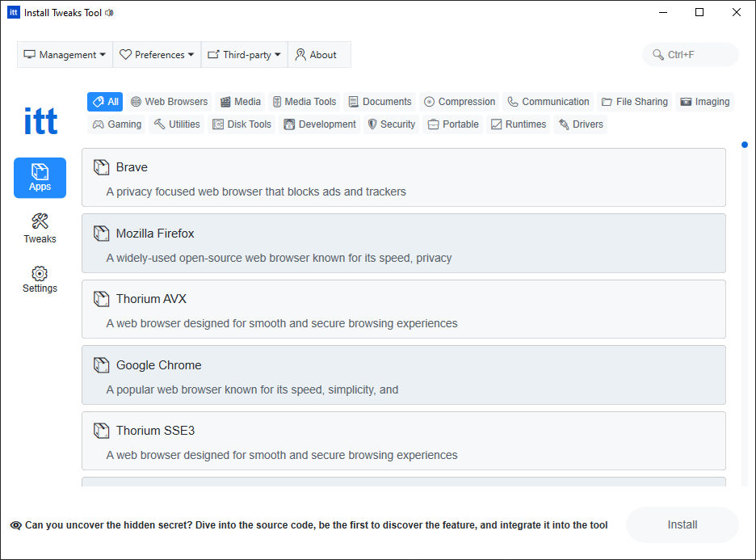Expand the Third-party dropdown menu
This screenshot has height=560, width=756.
point(244,55)
